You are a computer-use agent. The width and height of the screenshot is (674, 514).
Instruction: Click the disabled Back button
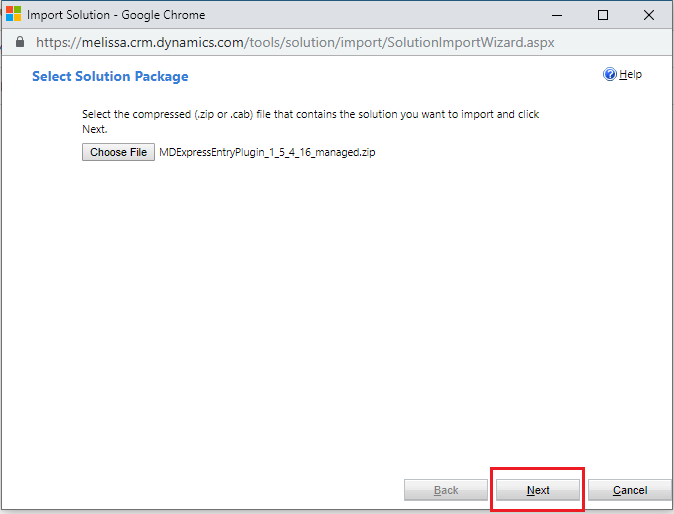[x=446, y=490]
